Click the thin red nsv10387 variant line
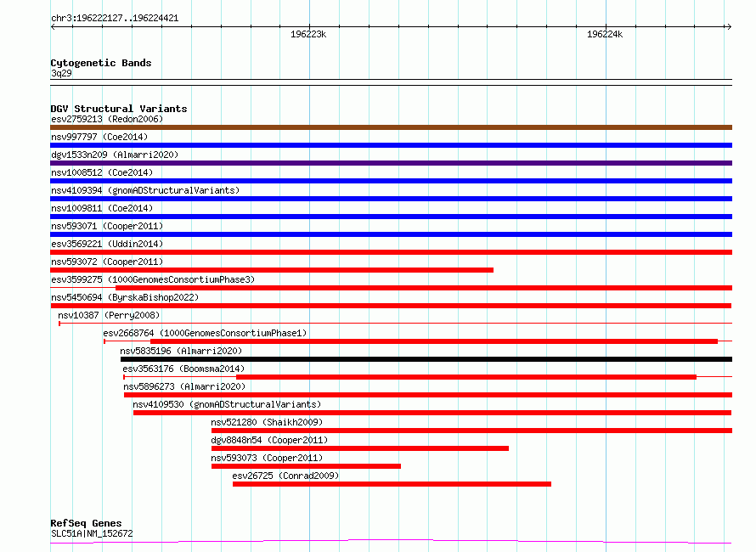This screenshot has height=552, width=756. [395, 323]
